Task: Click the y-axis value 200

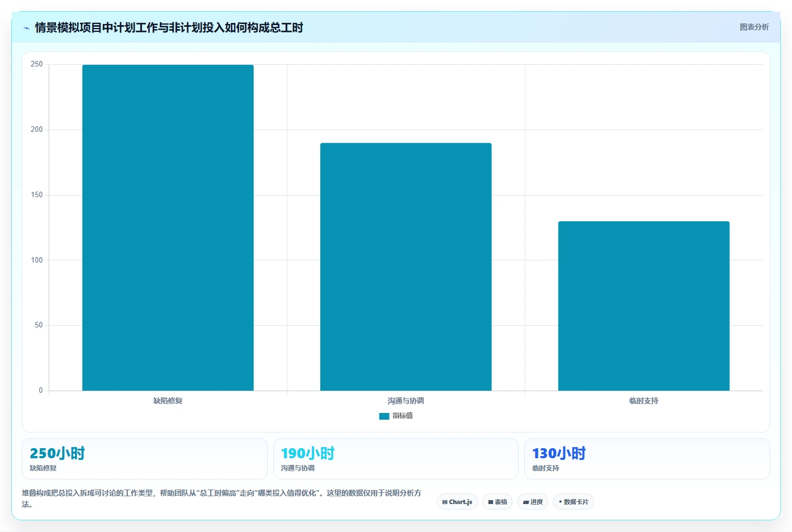Action: click(37, 130)
